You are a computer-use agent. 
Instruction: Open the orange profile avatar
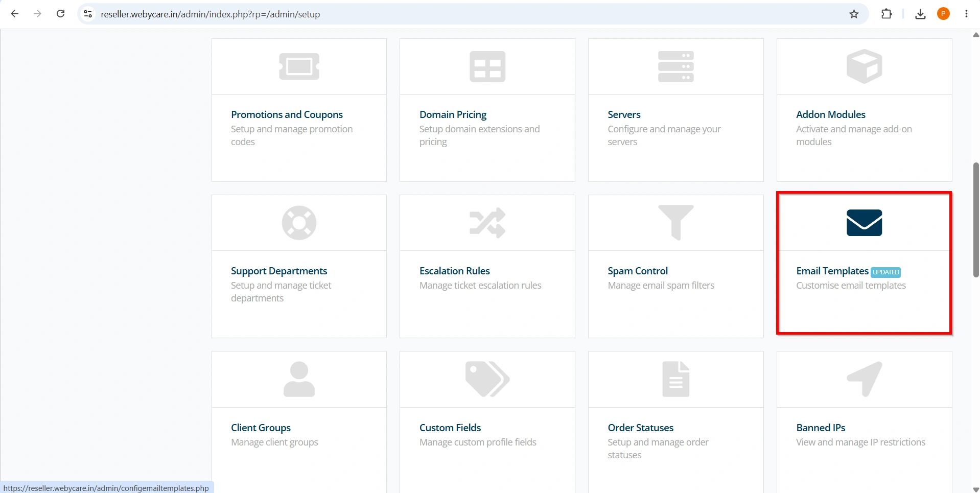(943, 14)
